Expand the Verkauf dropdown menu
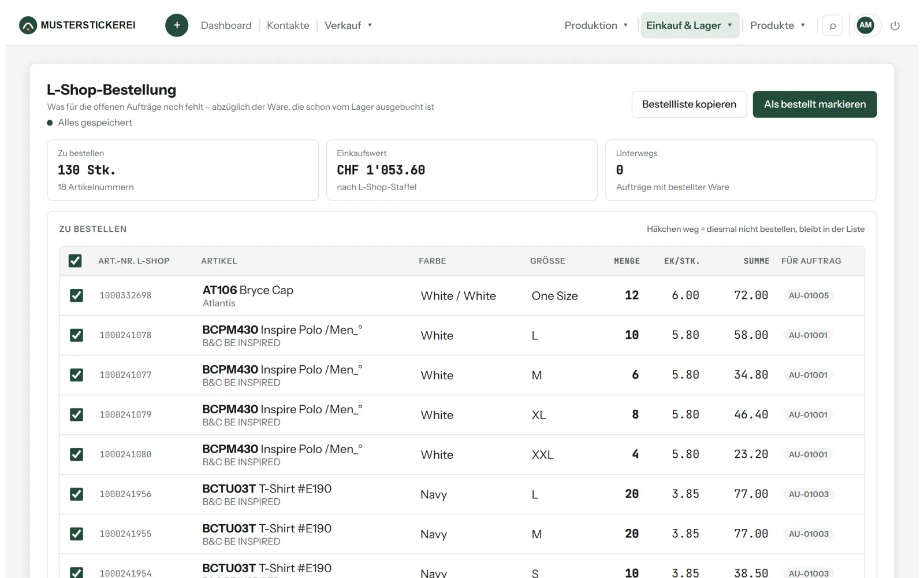Image resolution: width=924 pixels, height=578 pixels. pyautogui.click(x=348, y=25)
